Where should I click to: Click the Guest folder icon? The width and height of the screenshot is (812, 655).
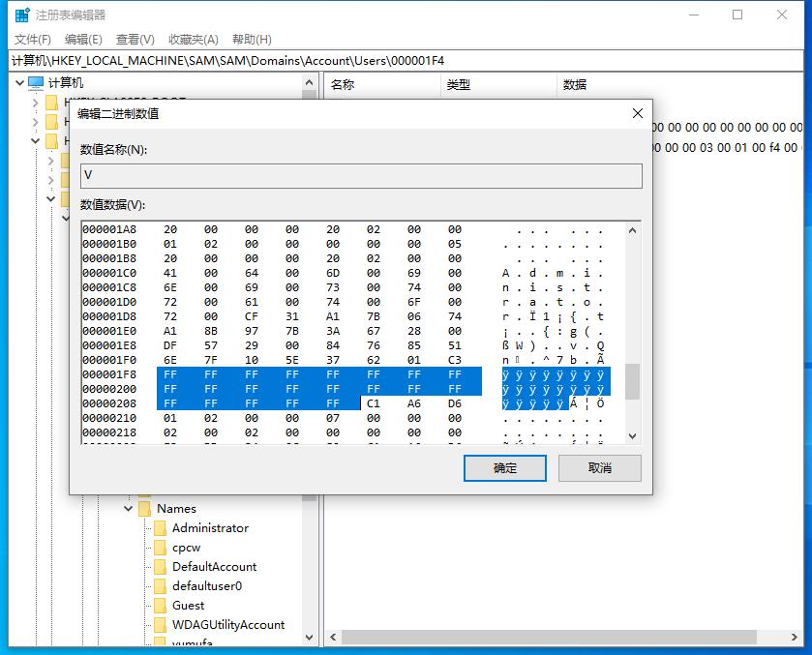coord(160,606)
